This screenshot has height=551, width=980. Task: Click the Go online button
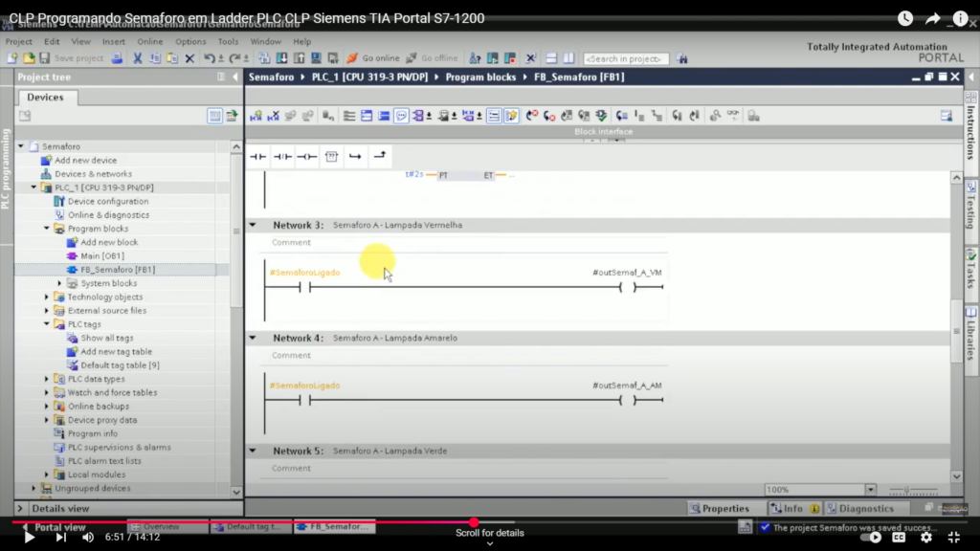374,58
